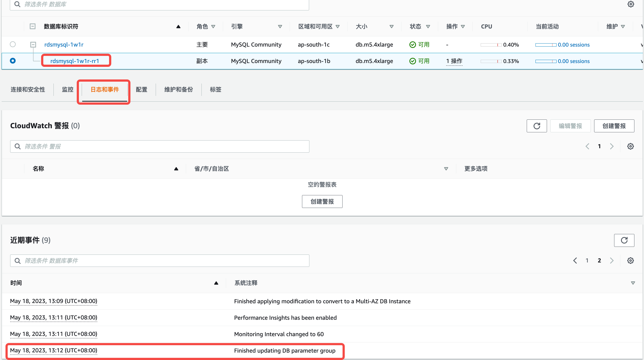The height and width of the screenshot is (360, 644).
Task: Open region and AZ column dropdown
Action: pyautogui.click(x=337, y=27)
